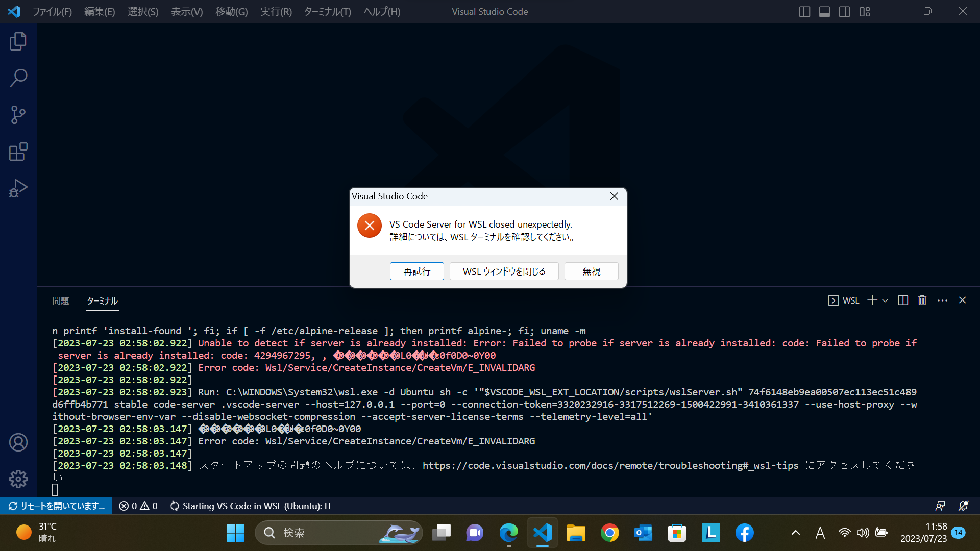Switch to the 問題 panel tab
Viewport: 980px width, 551px height.
tap(60, 300)
